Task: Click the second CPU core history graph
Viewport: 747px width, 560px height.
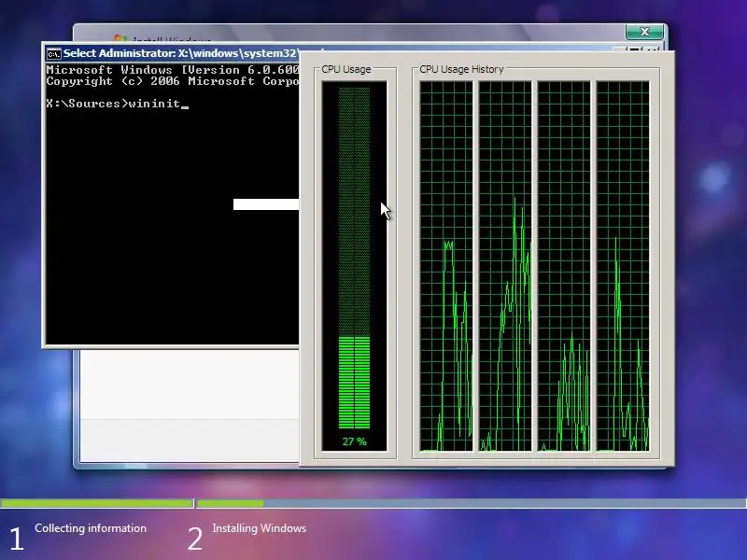Action: point(505,266)
